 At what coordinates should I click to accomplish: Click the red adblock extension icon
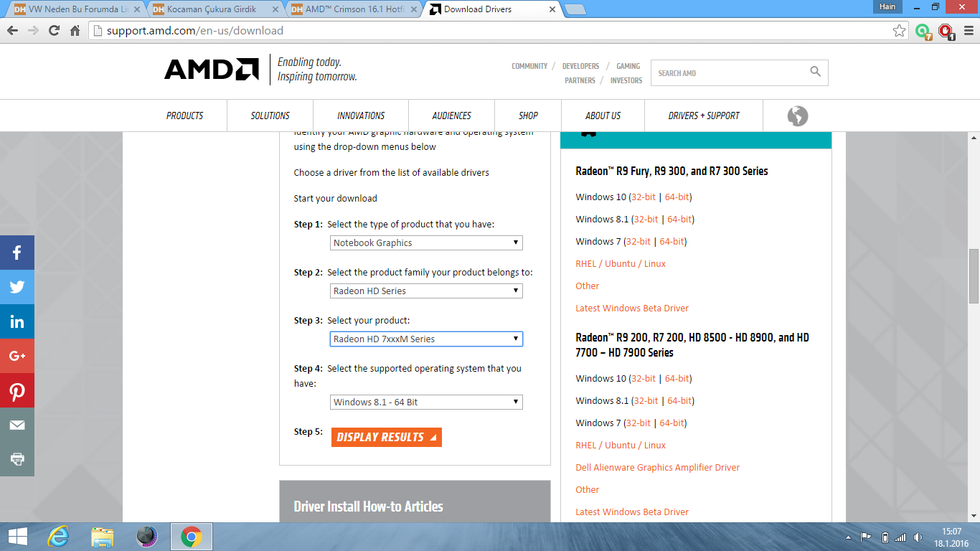click(x=946, y=32)
